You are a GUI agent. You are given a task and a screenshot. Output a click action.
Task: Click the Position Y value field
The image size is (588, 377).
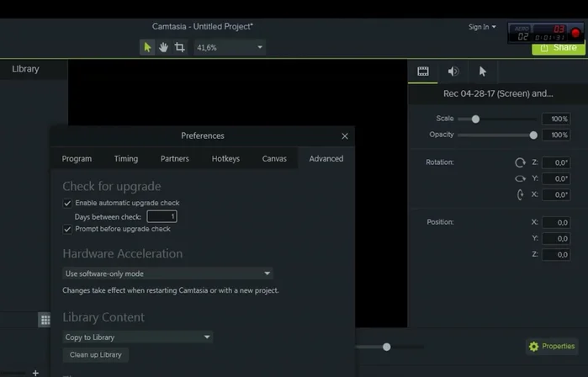(556, 239)
